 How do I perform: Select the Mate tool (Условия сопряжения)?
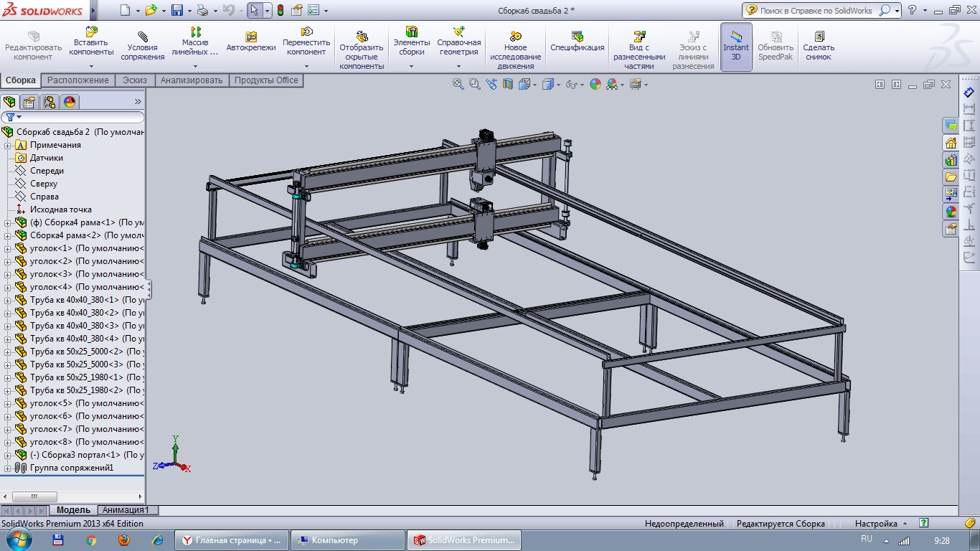(142, 45)
